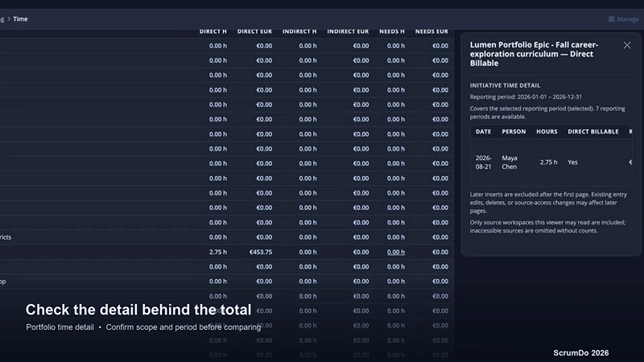Click the 2.75 h entry in detail panel
Screen dimensions: 644x362
[x=549, y=162]
